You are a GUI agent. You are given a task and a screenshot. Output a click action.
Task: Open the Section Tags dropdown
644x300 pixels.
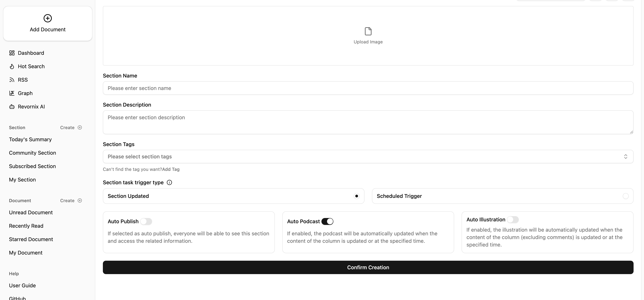368,157
